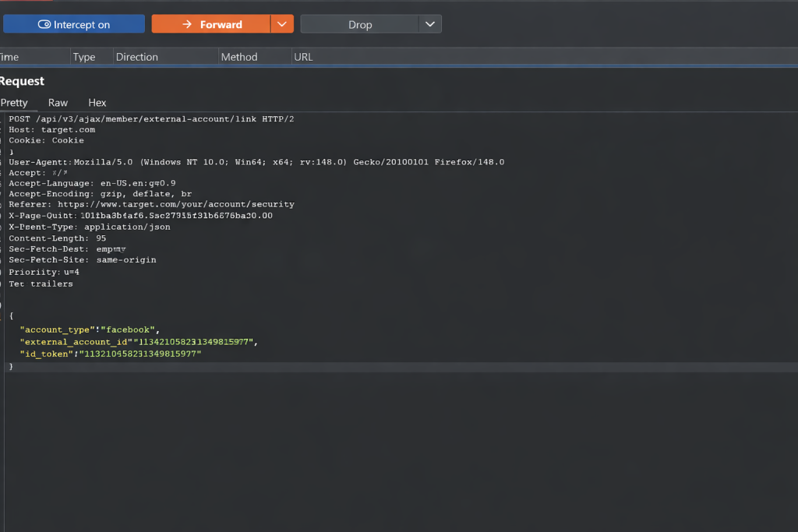Sort by the URL column header

(x=303, y=57)
